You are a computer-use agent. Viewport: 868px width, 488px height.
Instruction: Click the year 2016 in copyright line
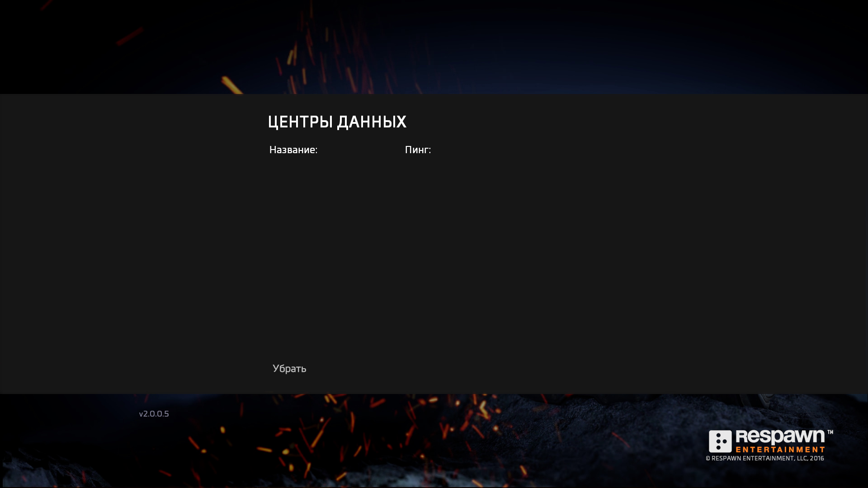click(x=817, y=459)
